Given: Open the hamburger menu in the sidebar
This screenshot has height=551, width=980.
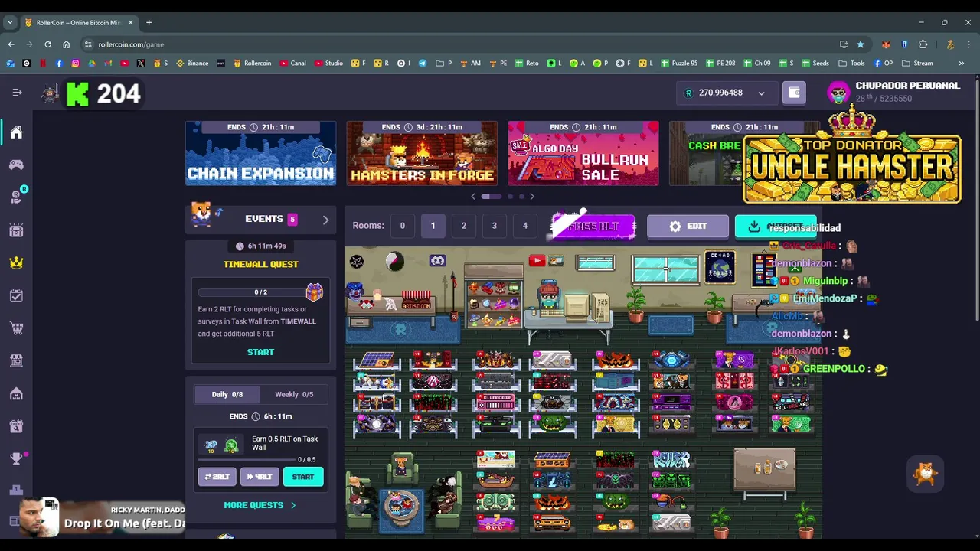Looking at the screenshot, I should click(17, 93).
